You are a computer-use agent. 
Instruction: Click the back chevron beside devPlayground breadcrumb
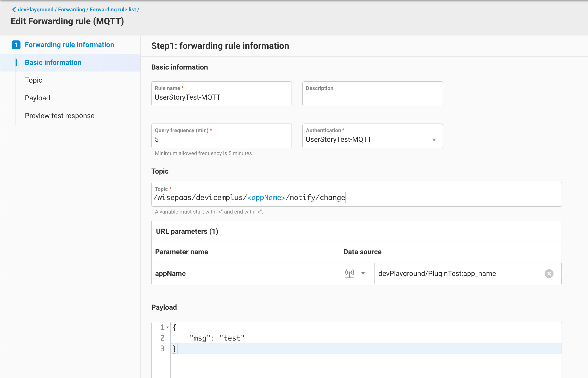pyautogui.click(x=14, y=9)
